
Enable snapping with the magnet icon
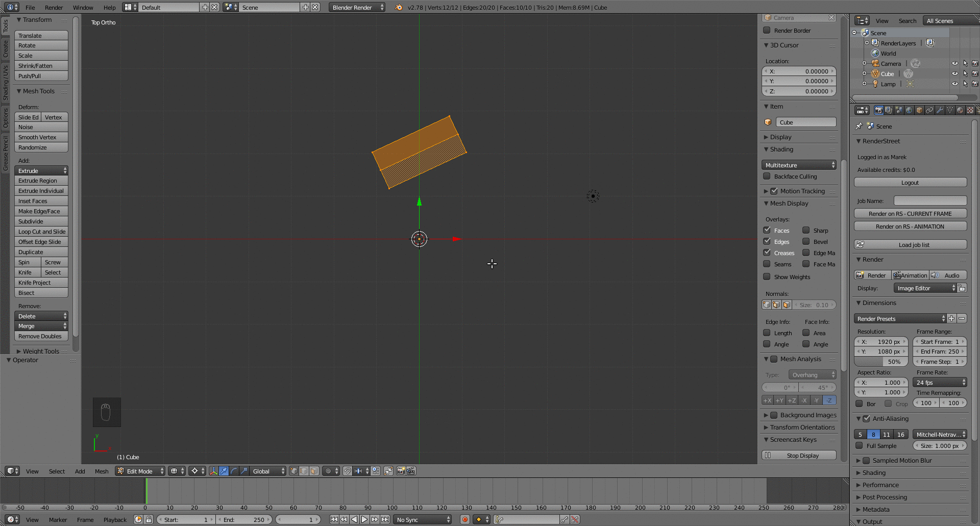[348, 471]
